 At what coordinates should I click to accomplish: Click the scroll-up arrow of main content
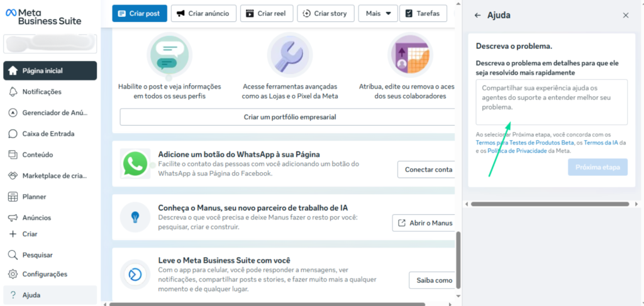458,3
